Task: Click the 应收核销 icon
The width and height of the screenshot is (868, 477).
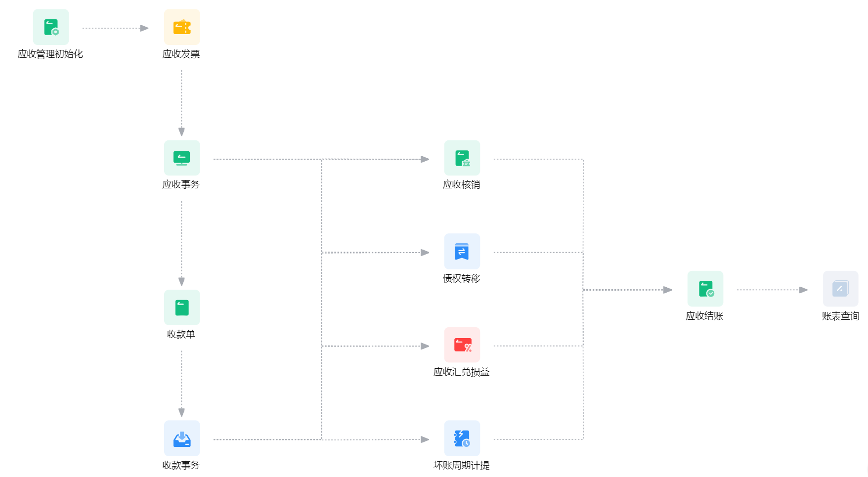Action: click(x=462, y=158)
